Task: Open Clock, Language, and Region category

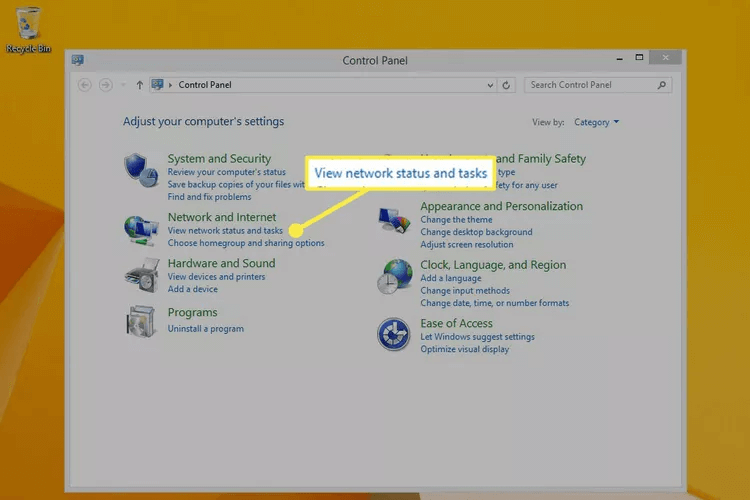Action: click(493, 265)
